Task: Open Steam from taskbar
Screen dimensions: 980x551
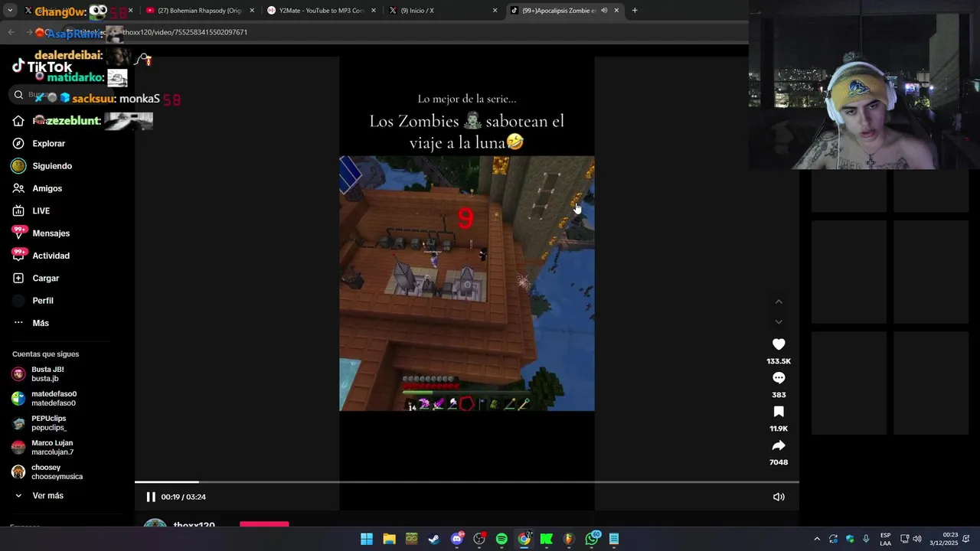Action: click(x=434, y=539)
